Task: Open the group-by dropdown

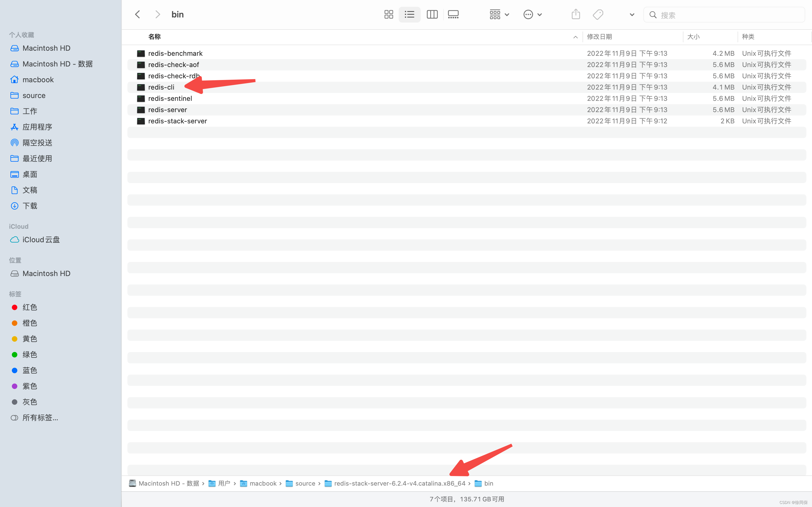Action: [x=498, y=14]
